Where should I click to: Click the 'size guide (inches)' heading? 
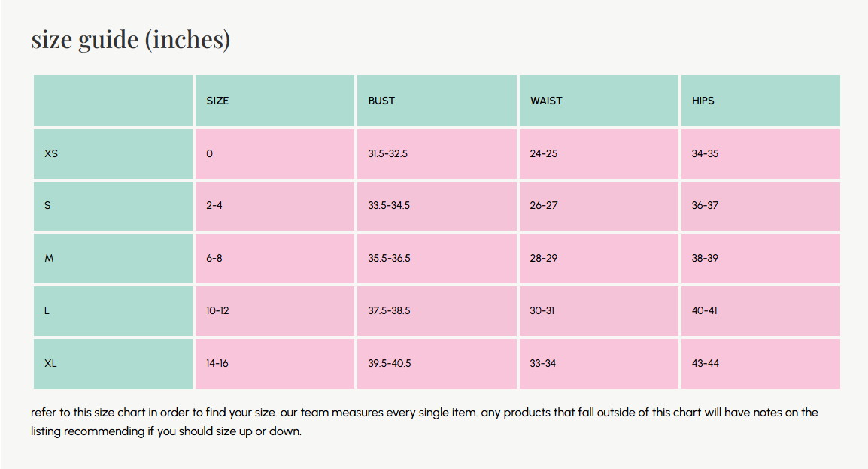(130, 39)
